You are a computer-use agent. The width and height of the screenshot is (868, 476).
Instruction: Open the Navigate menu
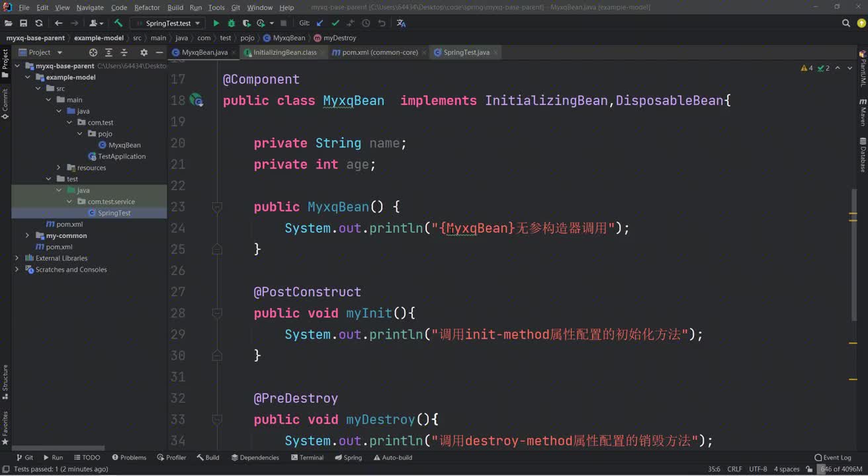coord(90,7)
